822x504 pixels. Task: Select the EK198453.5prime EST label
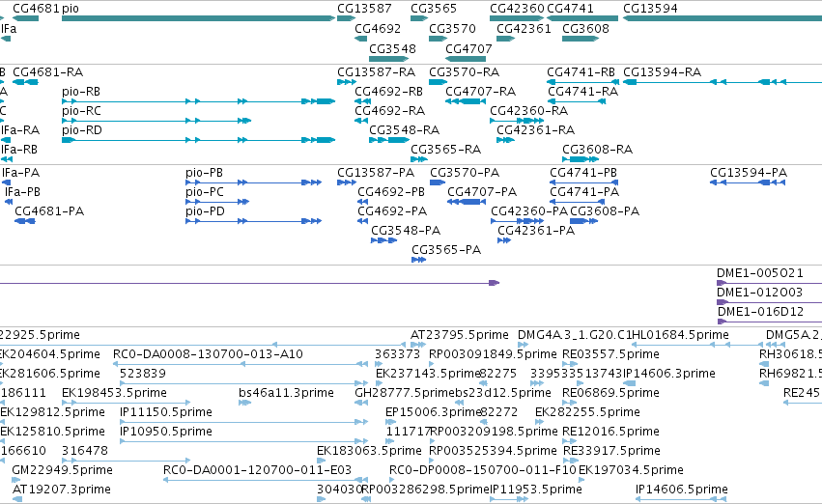[114, 393]
